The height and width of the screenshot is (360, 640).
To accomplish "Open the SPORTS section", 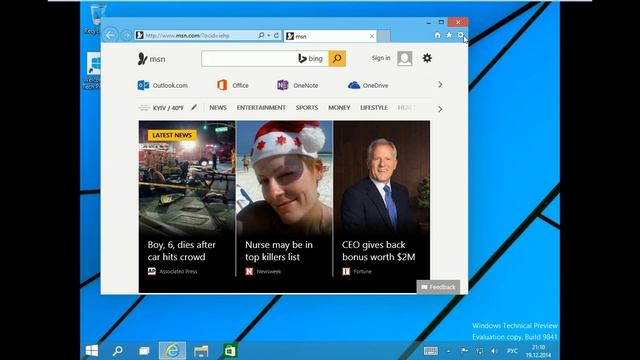I will tap(307, 108).
